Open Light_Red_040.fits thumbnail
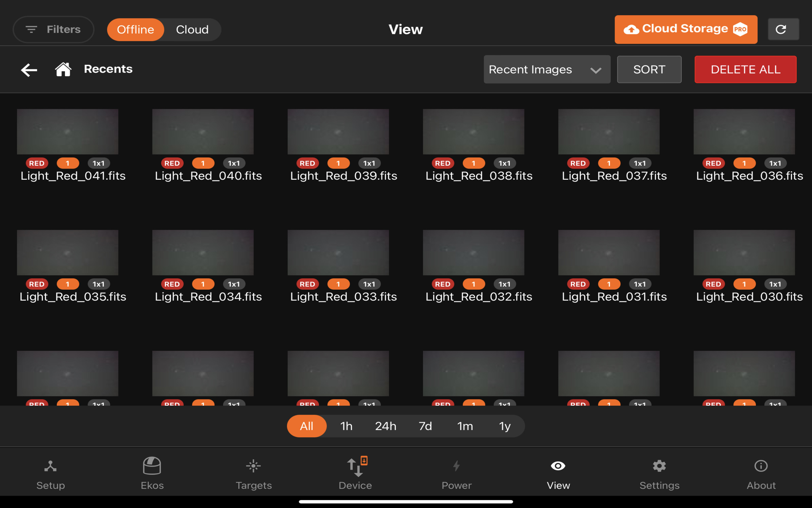The height and width of the screenshot is (508, 812). (203, 132)
